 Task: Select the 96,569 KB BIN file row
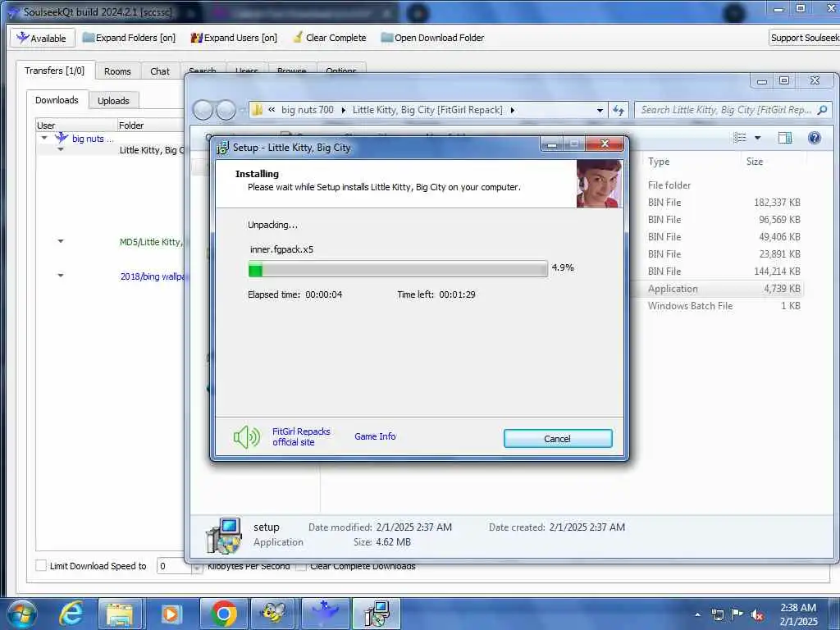point(724,220)
